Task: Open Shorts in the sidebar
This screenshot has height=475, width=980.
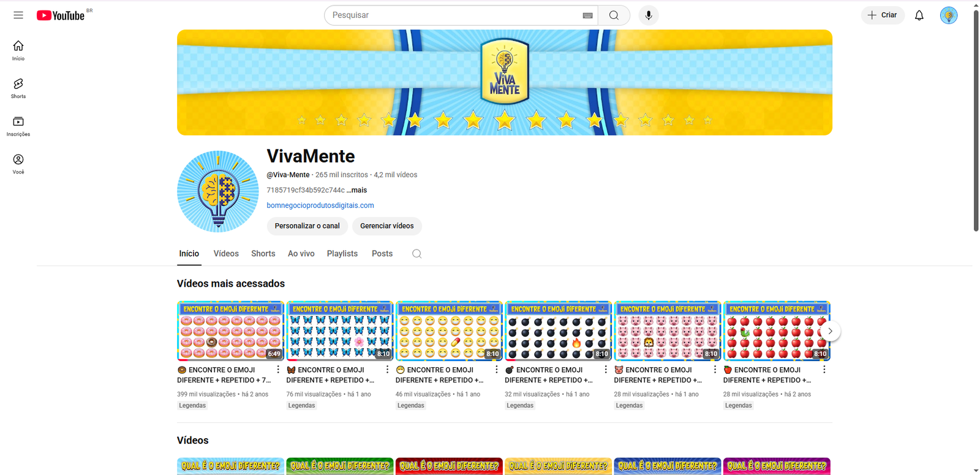Action: coord(18,89)
